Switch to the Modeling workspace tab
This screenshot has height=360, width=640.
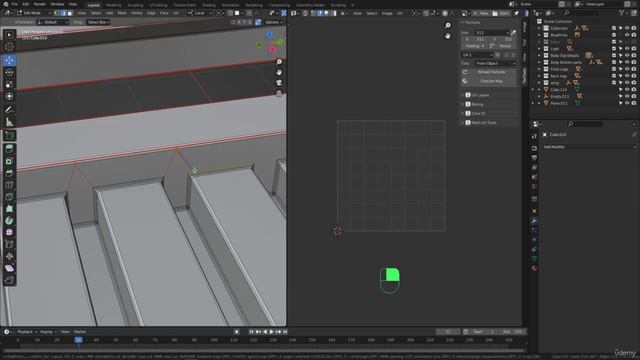(113, 5)
